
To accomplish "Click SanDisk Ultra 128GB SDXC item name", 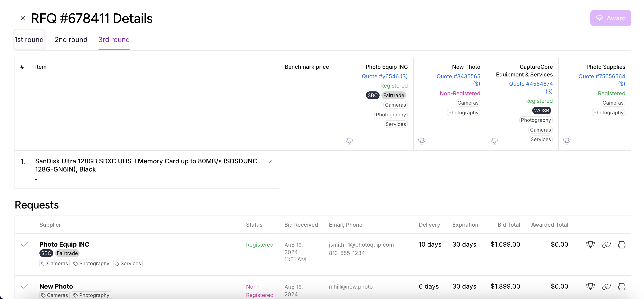I will (x=148, y=165).
